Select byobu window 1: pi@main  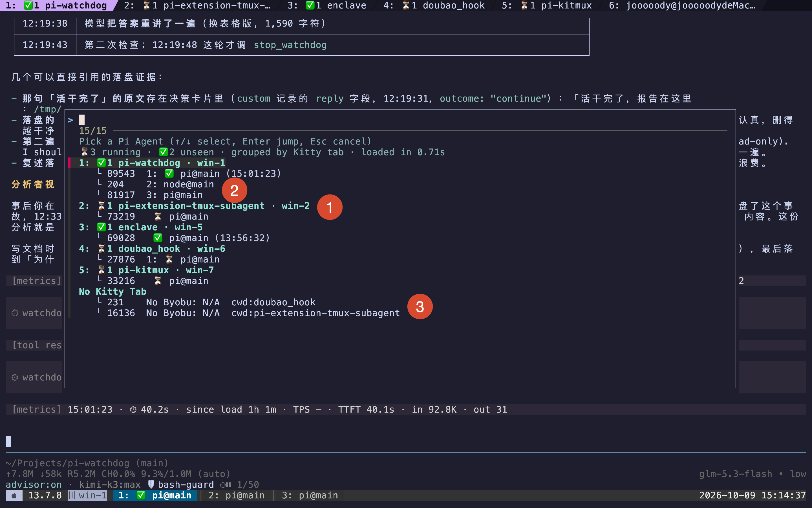click(155, 495)
